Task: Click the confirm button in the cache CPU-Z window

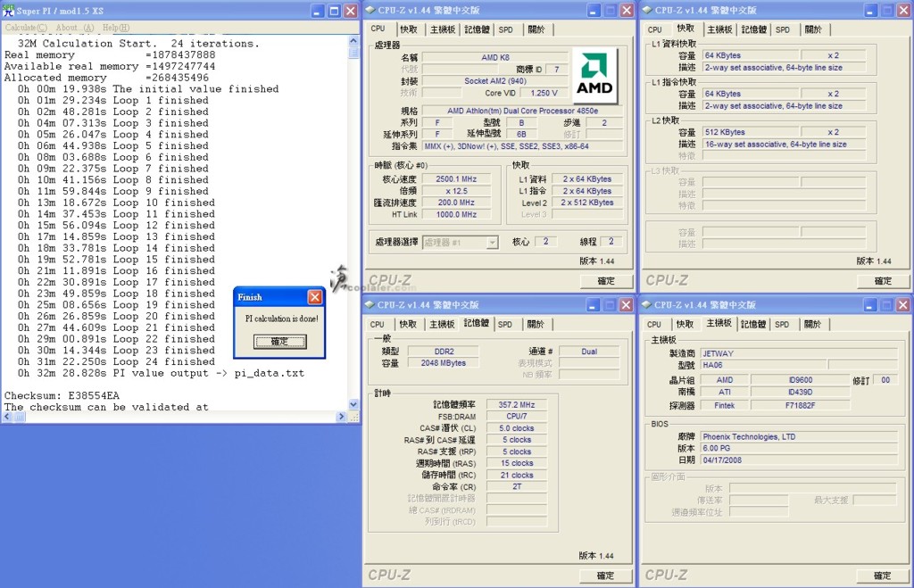Action: click(x=883, y=281)
